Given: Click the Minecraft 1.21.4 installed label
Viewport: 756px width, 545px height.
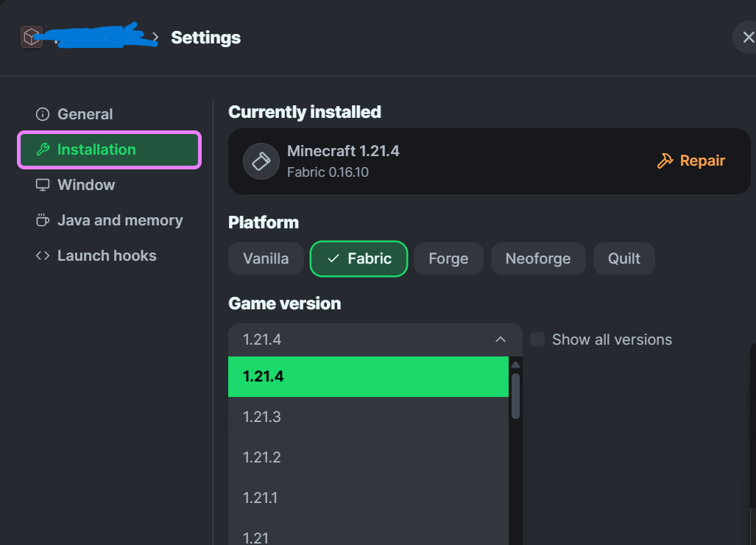Looking at the screenshot, I should coord(343,152).
